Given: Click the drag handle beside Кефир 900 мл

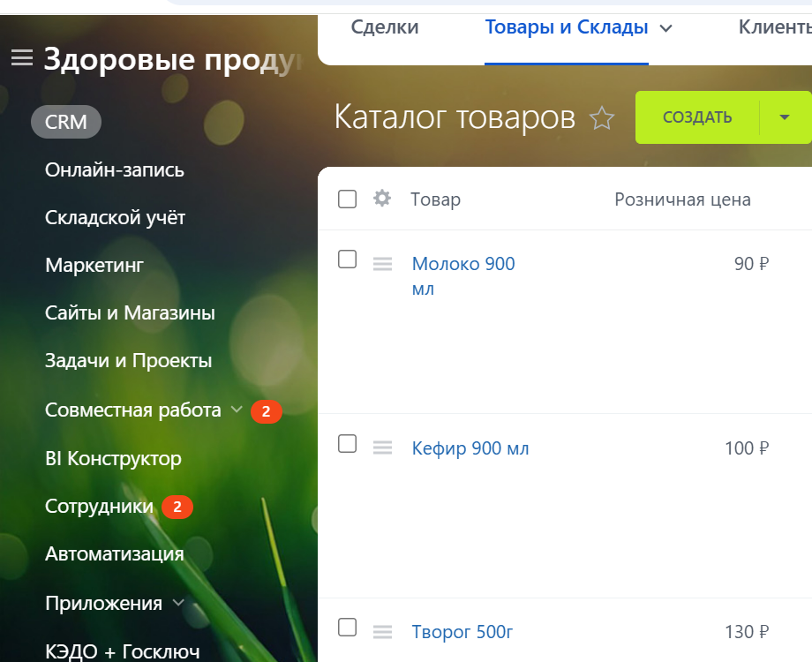Looking at the screenshot, I should point(381,448).
